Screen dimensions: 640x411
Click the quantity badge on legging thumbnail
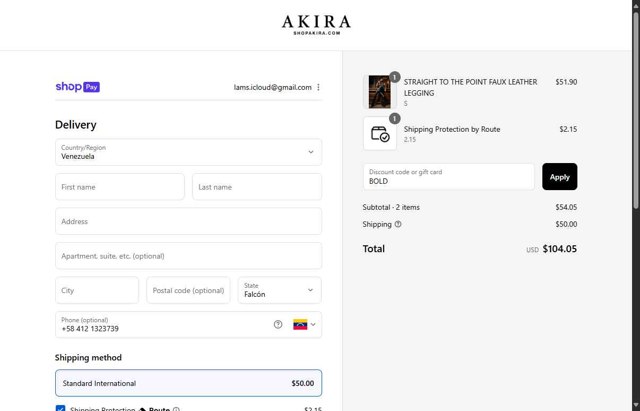[394, 77]
